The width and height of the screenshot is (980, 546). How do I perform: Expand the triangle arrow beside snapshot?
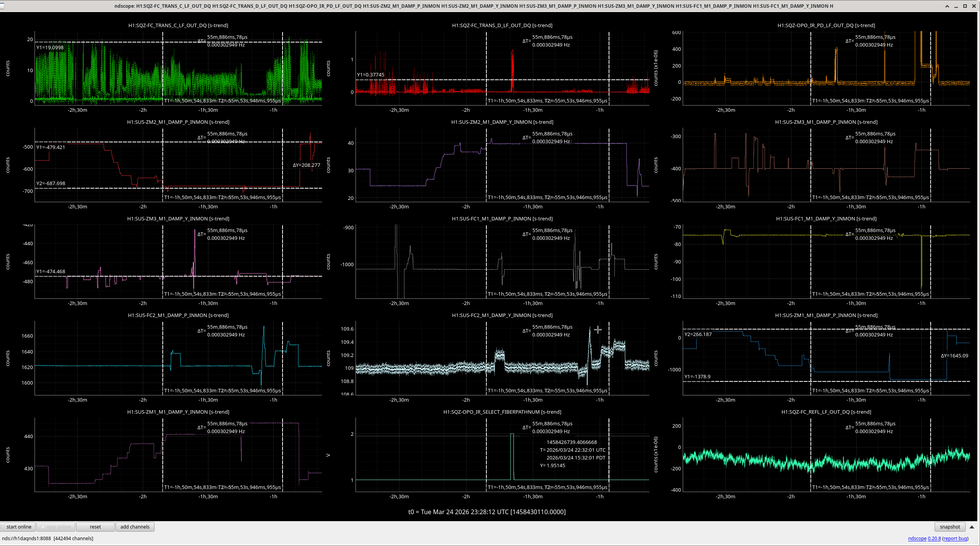tap(972, 527)
